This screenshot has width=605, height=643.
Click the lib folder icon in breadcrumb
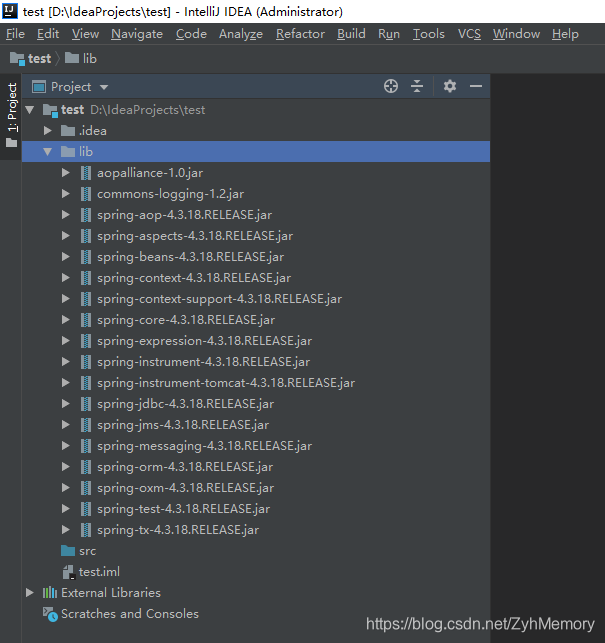point(72,58)
